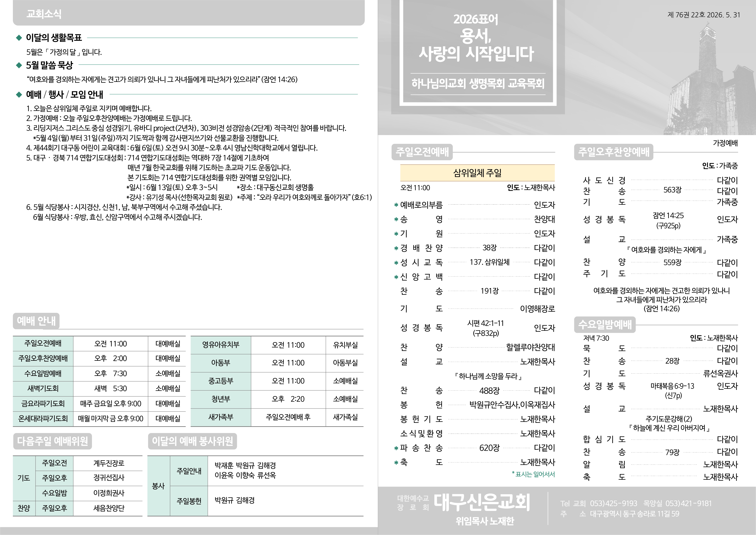Click hymn number '563장'
Screen dimensions: 756x535
(672, 190)
